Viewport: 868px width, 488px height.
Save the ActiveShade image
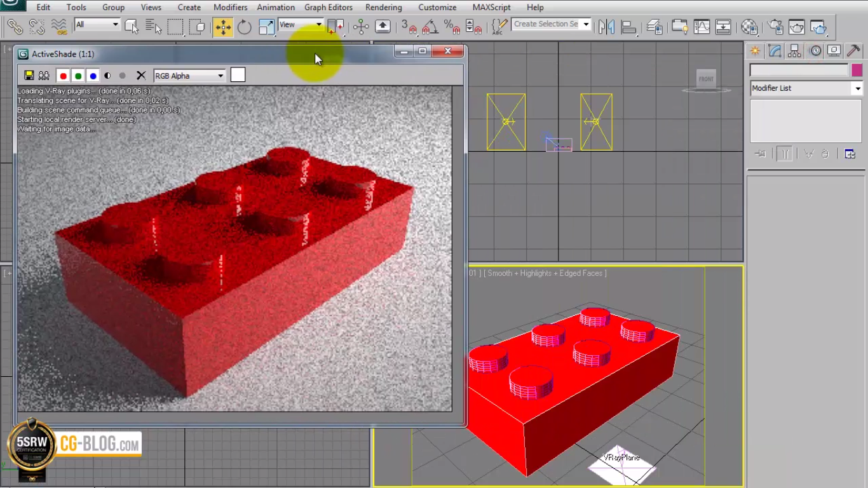pyautogui.click(x=29, y=76)
